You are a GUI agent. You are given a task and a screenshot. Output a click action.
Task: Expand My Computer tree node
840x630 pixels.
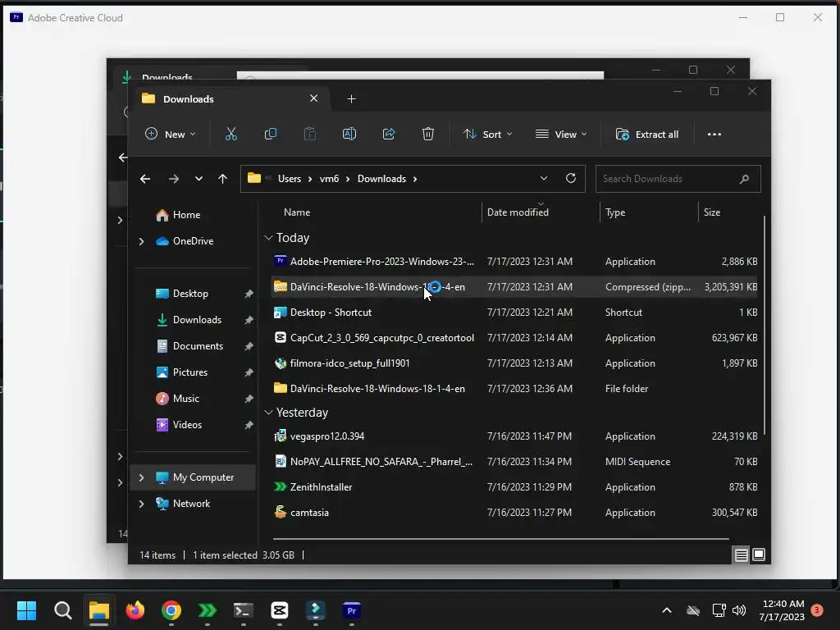(141, 477)
